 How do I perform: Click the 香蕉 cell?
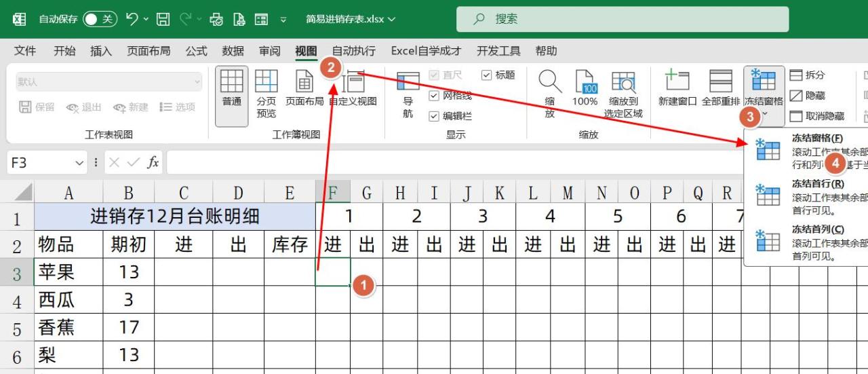[68, 328]
